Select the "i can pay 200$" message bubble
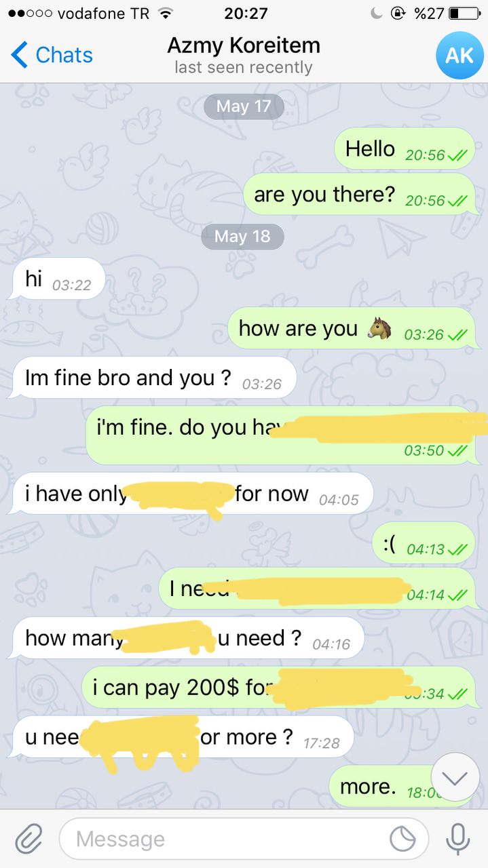The width and height of the screenshot is (488, 868). (x=279, y=688)
